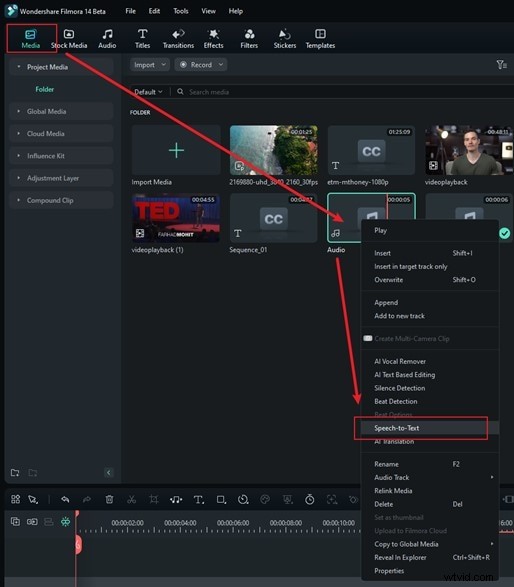Click the audio tools icon in timeline toolbar

tap(176, 499)
